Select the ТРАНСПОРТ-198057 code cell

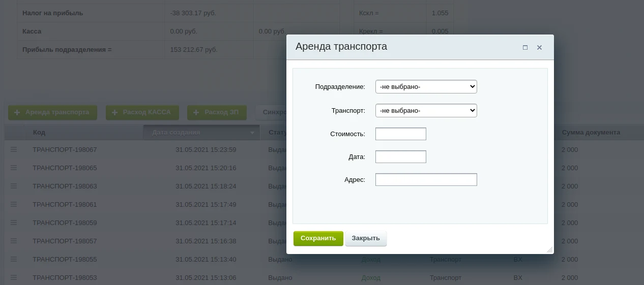65,241
